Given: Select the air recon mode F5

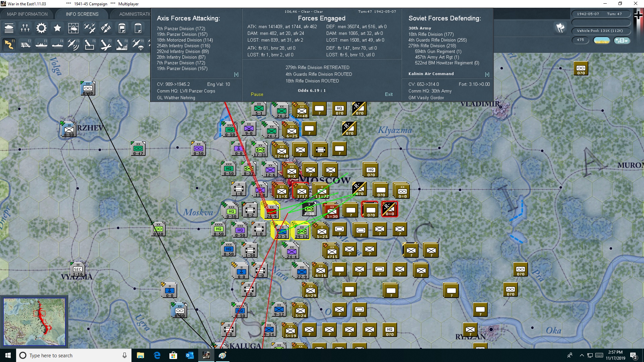Looking at the screenshot, I should 73,44.
